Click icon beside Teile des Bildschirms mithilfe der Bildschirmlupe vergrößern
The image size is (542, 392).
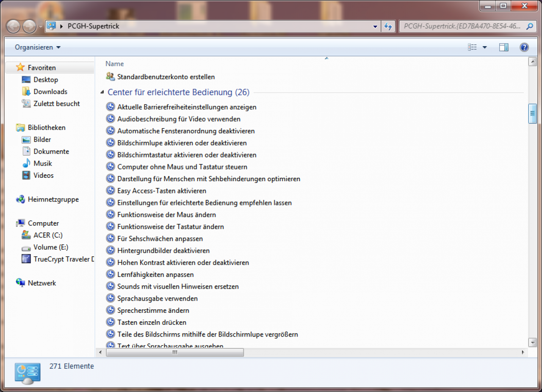[111, 334]
